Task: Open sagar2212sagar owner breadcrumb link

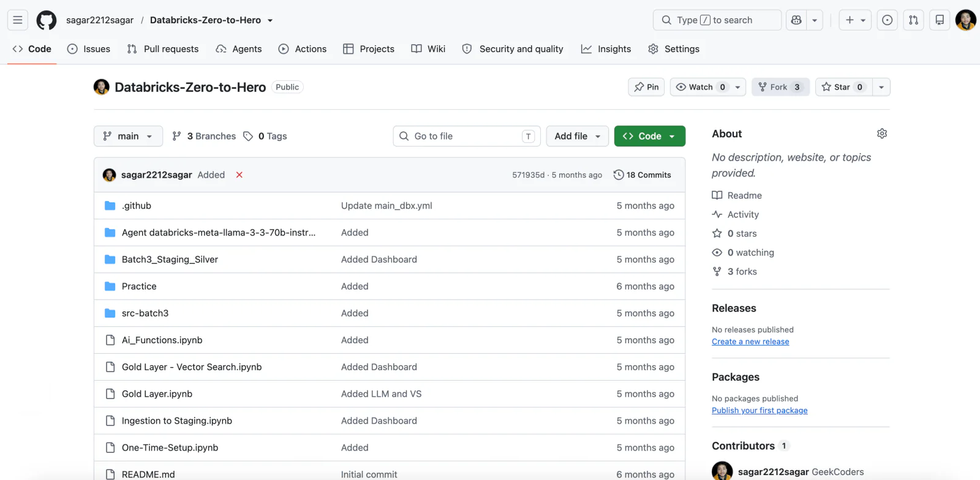Action: tap(100, 20)
